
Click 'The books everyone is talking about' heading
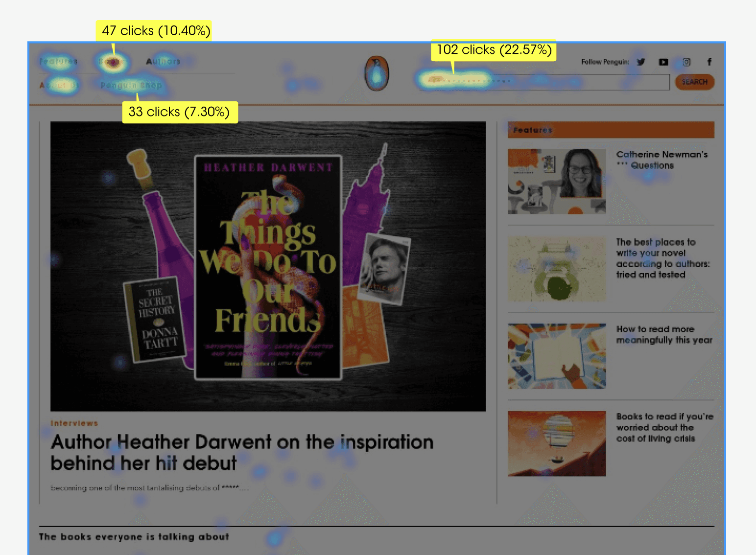click(x=134, y=537)
